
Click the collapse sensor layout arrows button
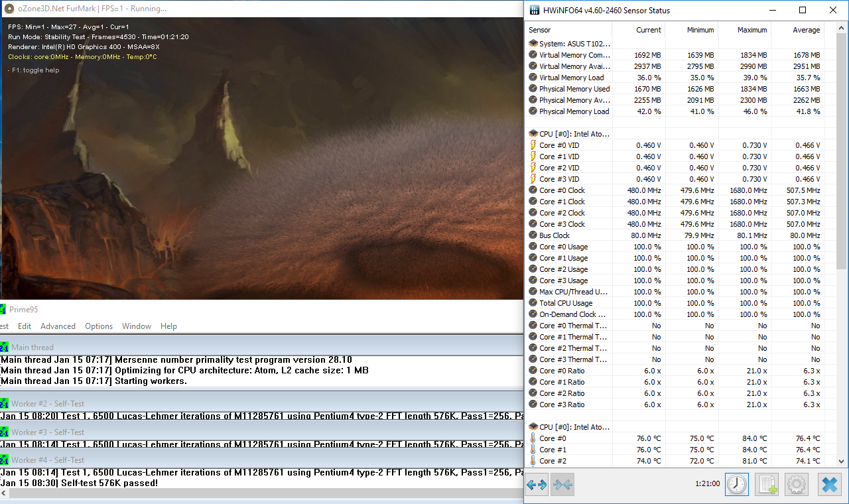(x=562, y=485)
